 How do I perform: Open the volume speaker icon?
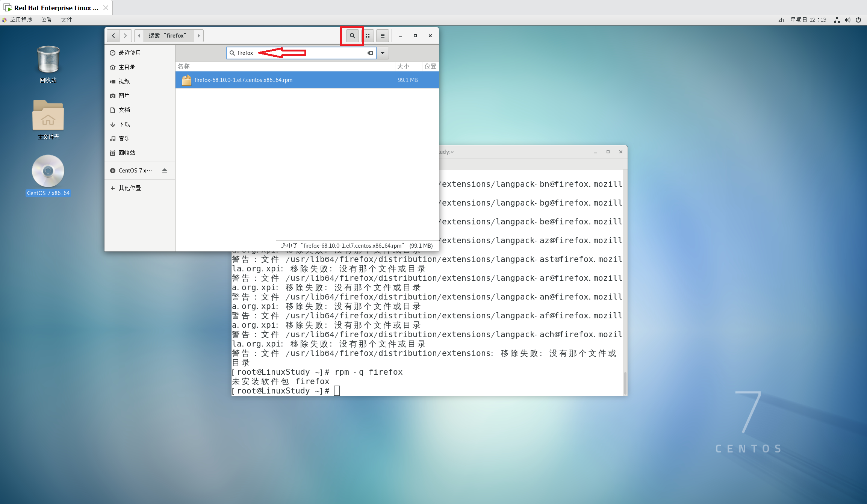pyautogui.click(x=847, y=20)
